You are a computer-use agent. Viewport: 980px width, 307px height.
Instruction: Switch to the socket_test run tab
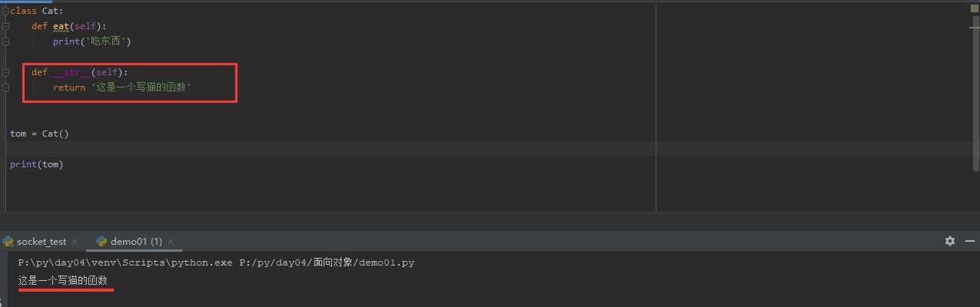[42, 241]
